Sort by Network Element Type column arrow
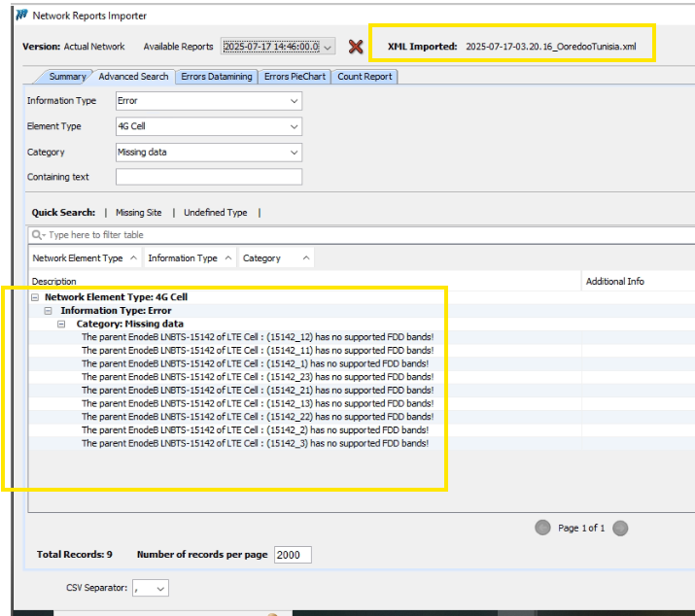Image resolution: width=695 pixels, height=616 pixels. 132,258
